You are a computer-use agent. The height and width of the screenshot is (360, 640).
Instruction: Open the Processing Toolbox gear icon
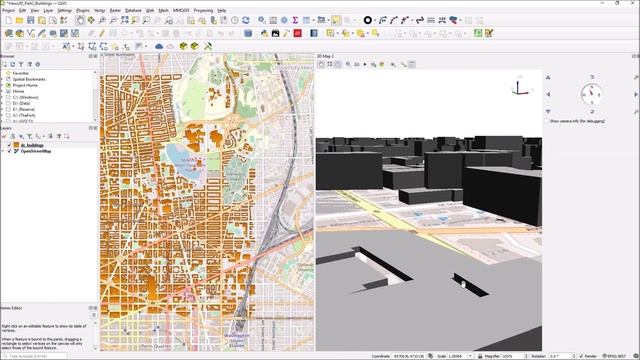coord(284,20)
